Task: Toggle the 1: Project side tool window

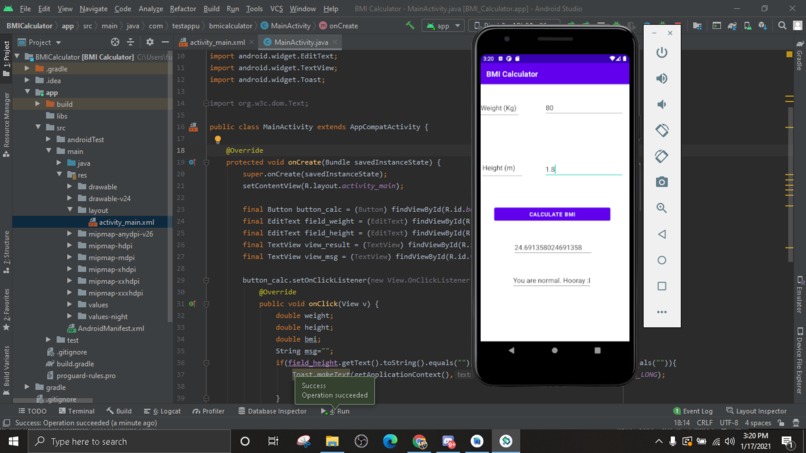Action: [6, 59]
